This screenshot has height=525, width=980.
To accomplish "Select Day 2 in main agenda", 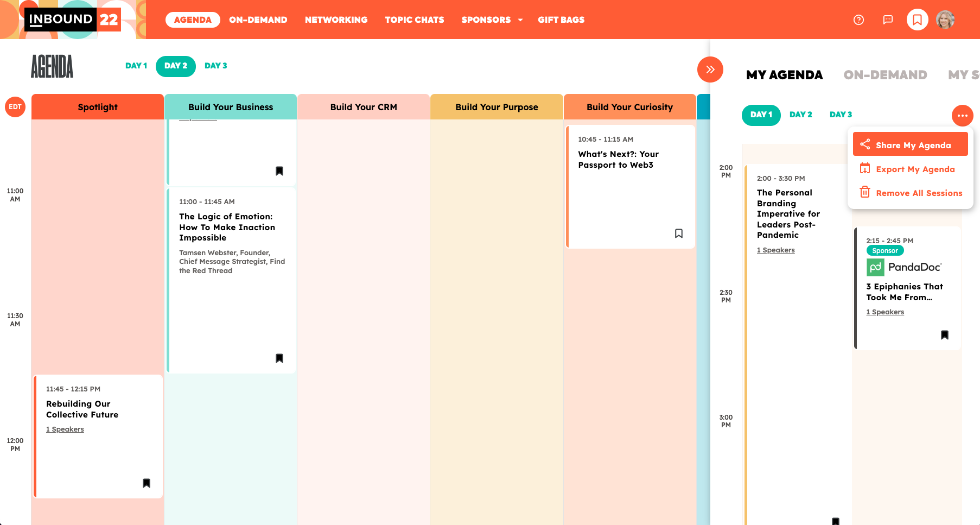I will click(x=176, y=66).
